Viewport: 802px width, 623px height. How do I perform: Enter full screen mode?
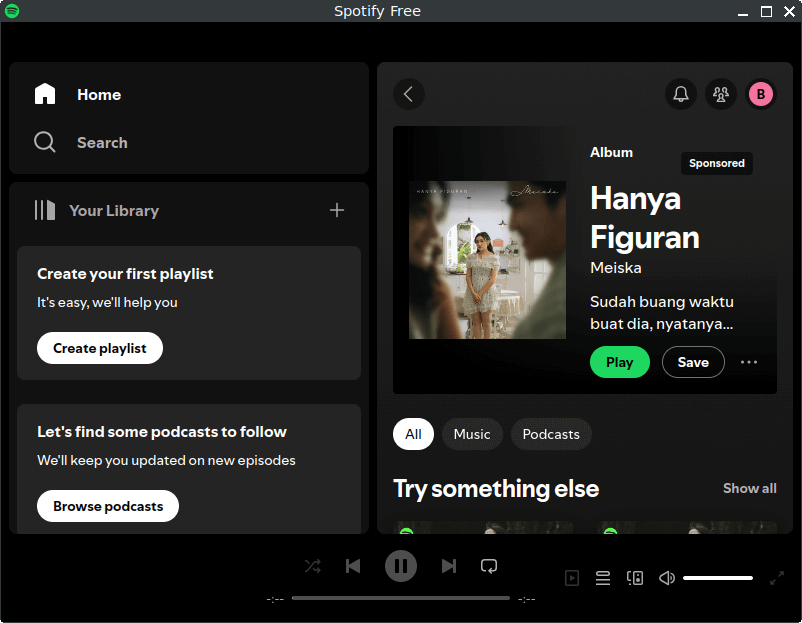(777, 578)
